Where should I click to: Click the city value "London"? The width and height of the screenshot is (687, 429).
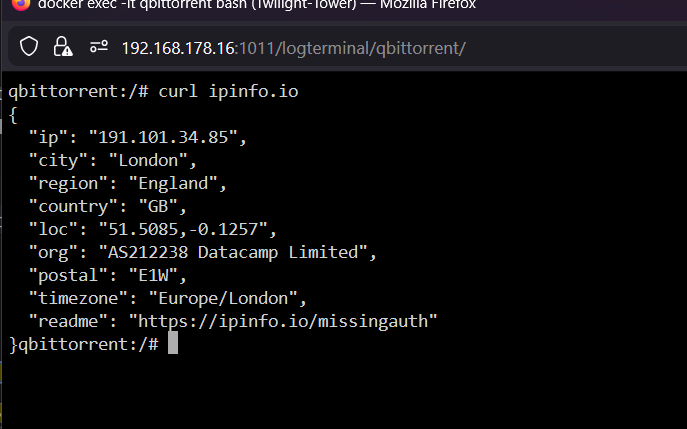[148, 160]
